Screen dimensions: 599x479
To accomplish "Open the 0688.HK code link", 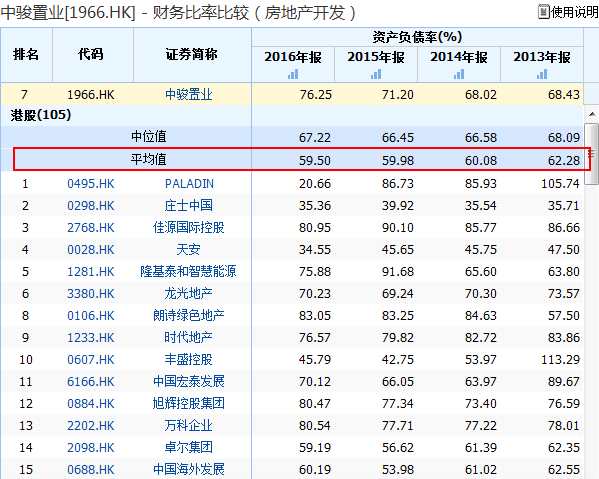I will [91, 469].
